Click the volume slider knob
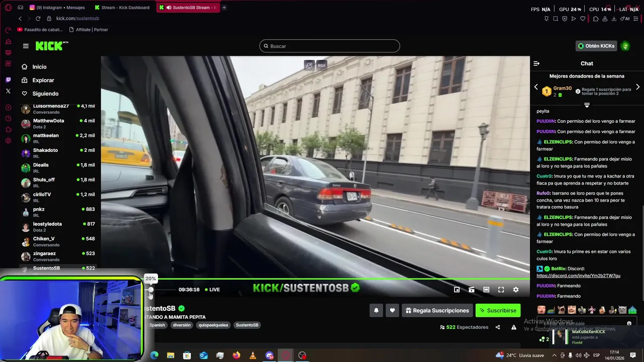Viewport: 644px width, 362px height. tap(150, 290)
